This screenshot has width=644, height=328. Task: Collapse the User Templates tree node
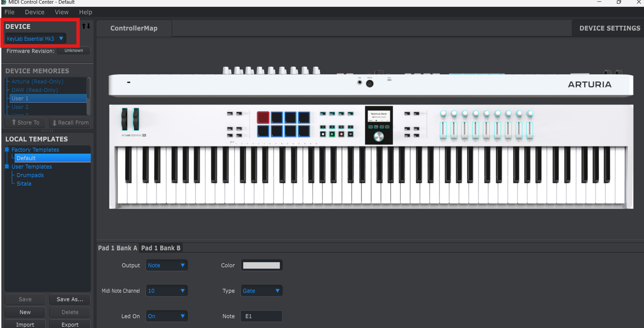[x=7, y=166]
